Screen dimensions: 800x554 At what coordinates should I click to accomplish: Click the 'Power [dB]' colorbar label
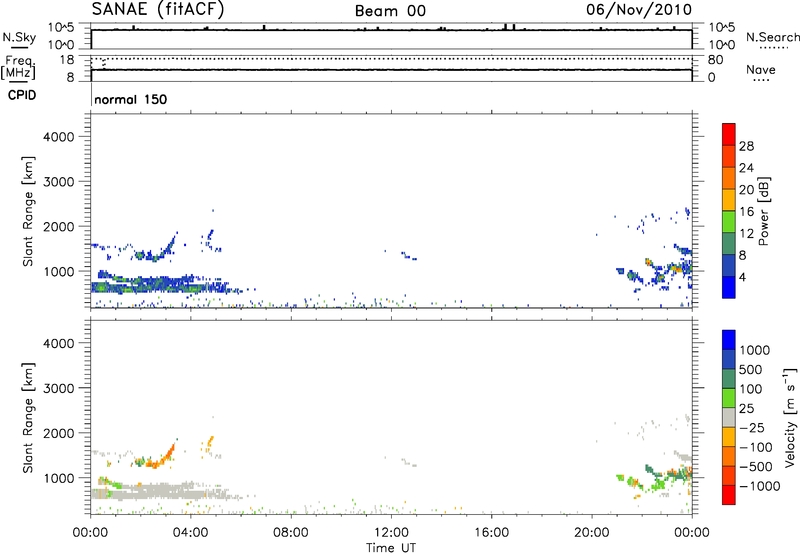click(764, 211)
